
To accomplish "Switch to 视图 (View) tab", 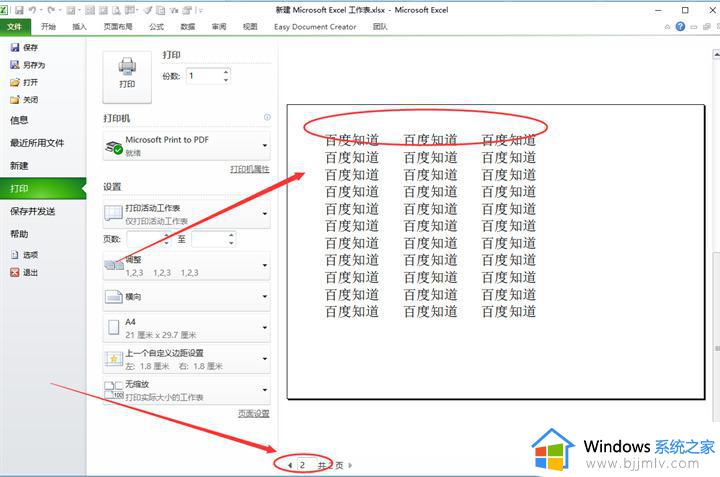I will tap(250, 27).
